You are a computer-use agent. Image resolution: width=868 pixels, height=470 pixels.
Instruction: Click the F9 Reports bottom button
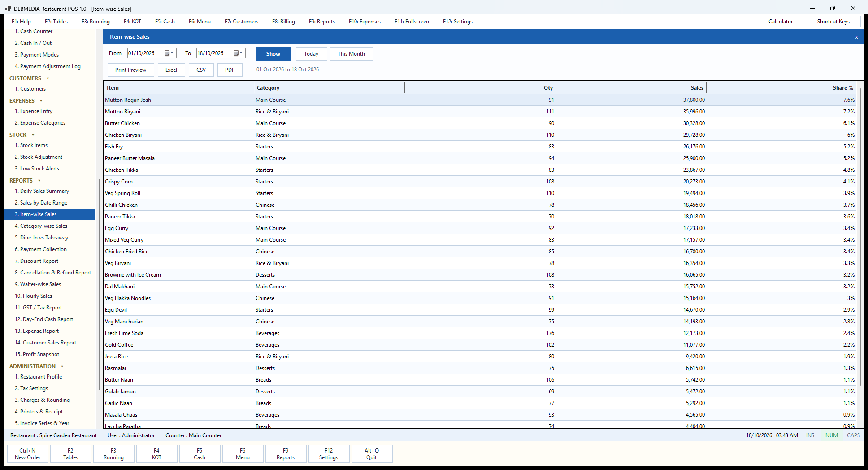[x=286, y=454]
